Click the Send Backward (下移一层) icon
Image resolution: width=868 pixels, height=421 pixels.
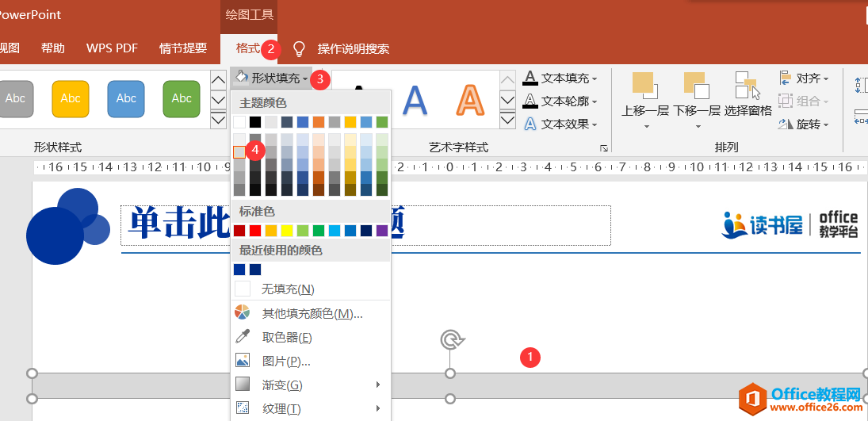click(696, 86)
